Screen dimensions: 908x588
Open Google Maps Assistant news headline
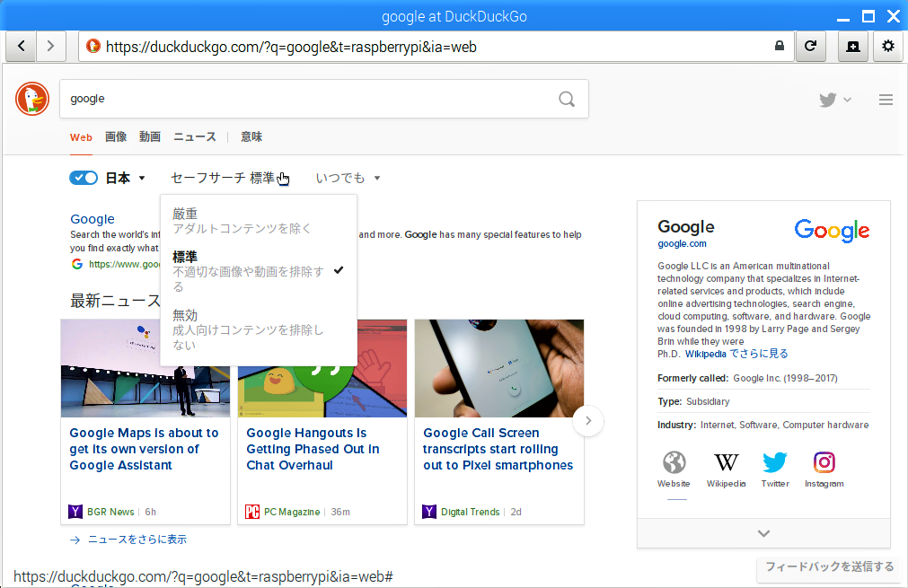click(145, 449)
